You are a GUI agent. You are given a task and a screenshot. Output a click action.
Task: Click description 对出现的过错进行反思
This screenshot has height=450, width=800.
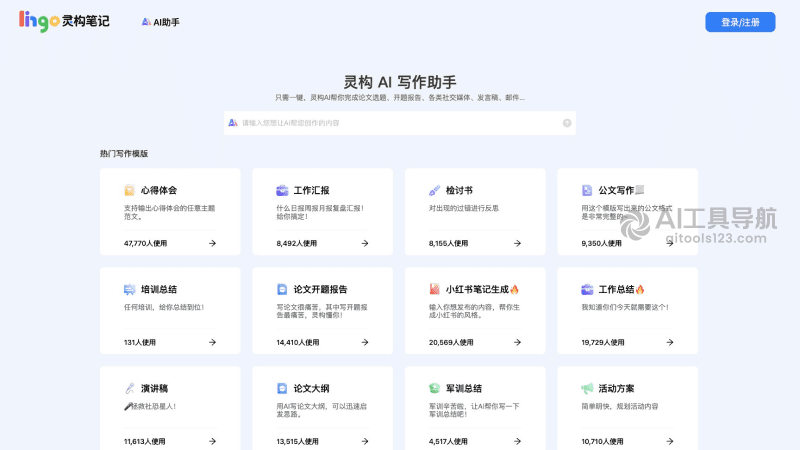pyautogui.click(x=464, y=208)
